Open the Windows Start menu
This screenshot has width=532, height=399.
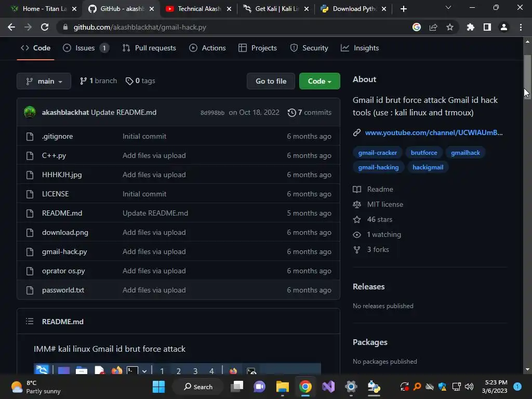click(x=158, y=387)
